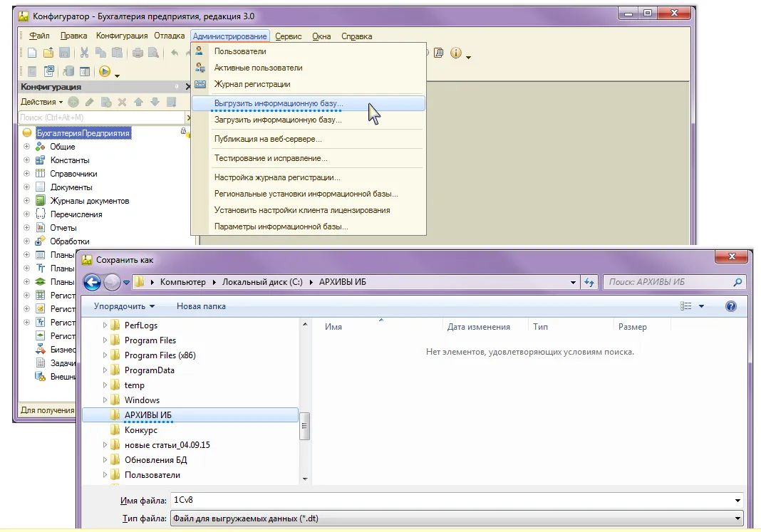Select the АРХИВЫ ИБ folder in tree
Screen dimensions: 761x532
tap(190, 415)
